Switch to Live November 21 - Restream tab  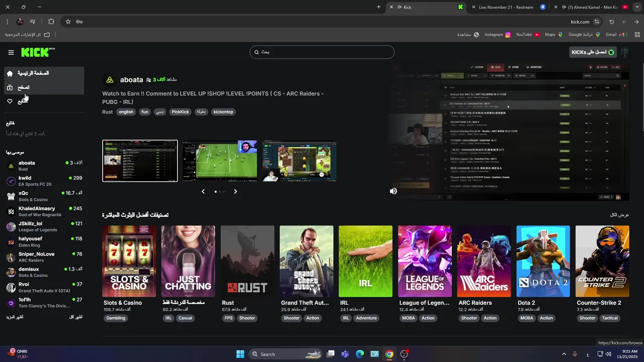(x=508, y=7)
